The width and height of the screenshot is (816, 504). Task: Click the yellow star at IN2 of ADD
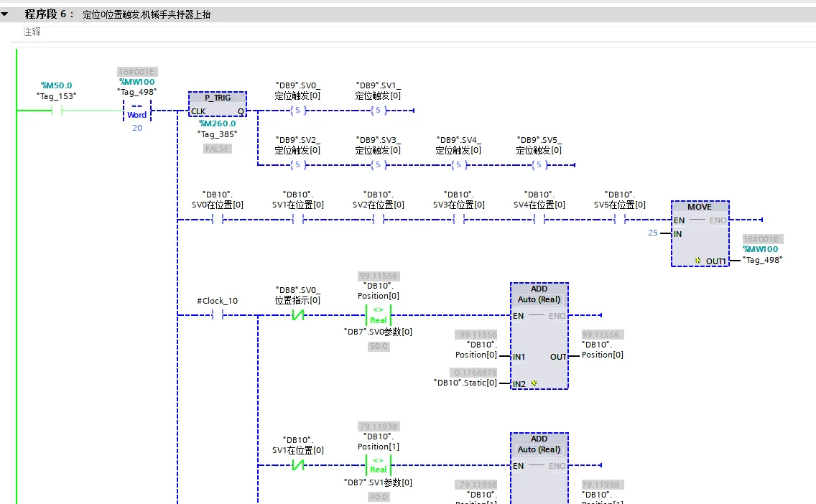click(534, 383)
